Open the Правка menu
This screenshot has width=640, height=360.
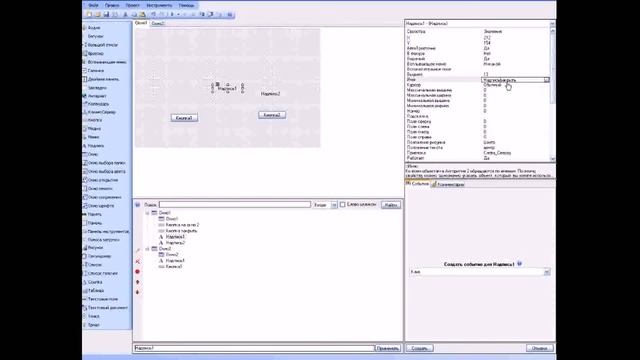(112, 5)
